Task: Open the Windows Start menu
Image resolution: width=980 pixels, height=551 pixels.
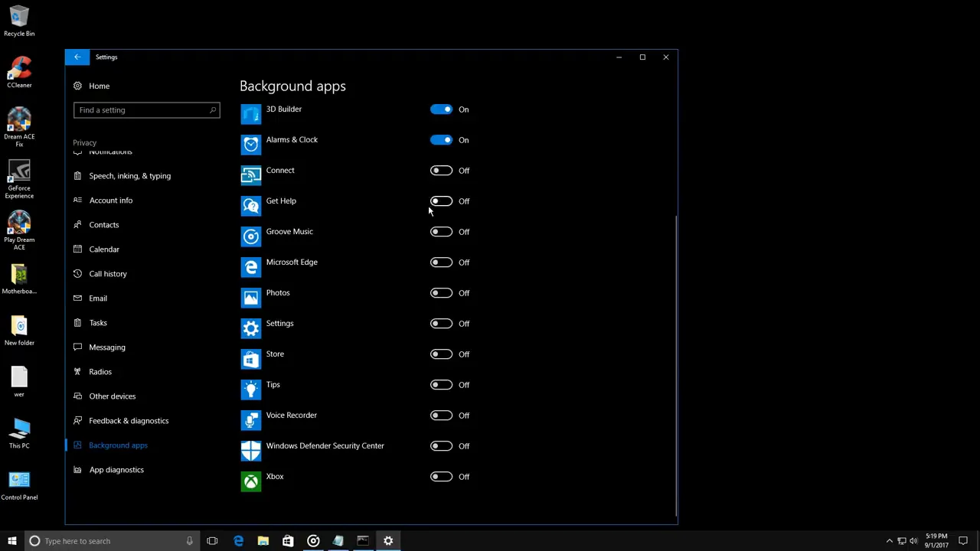Action: click(x=11, y=541)
